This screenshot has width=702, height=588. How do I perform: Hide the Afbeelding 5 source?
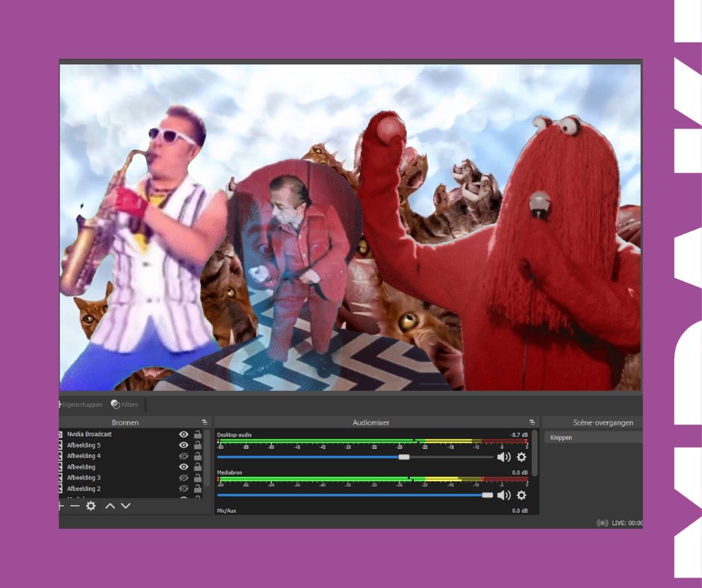tap(184, 445)
